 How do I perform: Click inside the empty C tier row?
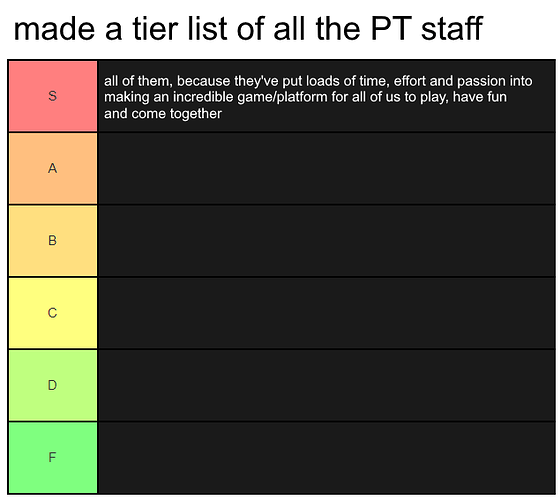pos(326,313)
